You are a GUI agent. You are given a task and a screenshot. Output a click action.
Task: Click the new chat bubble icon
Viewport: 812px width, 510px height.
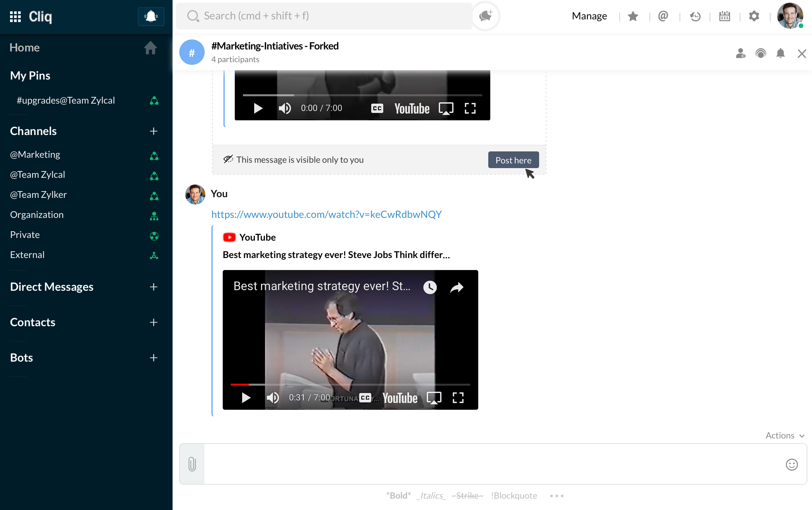pos(485,16)
